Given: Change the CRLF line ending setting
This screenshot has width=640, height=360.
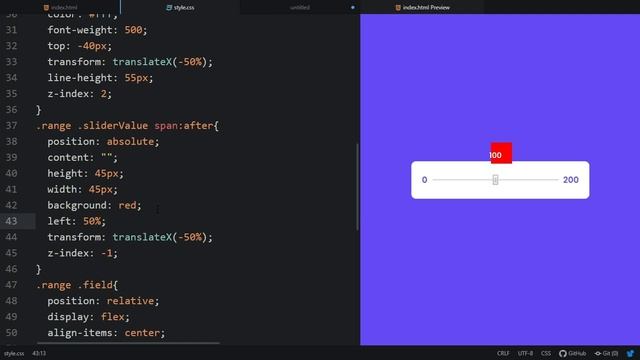Looking at the screenshot, I should (503, 353).
